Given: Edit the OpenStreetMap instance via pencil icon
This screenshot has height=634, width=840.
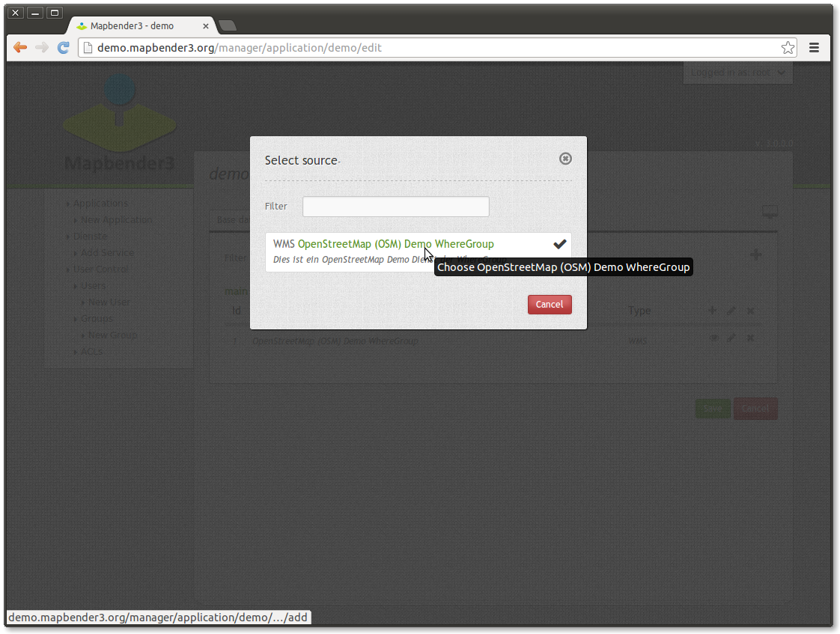Looking at the screenshot, I should point(731,338).
